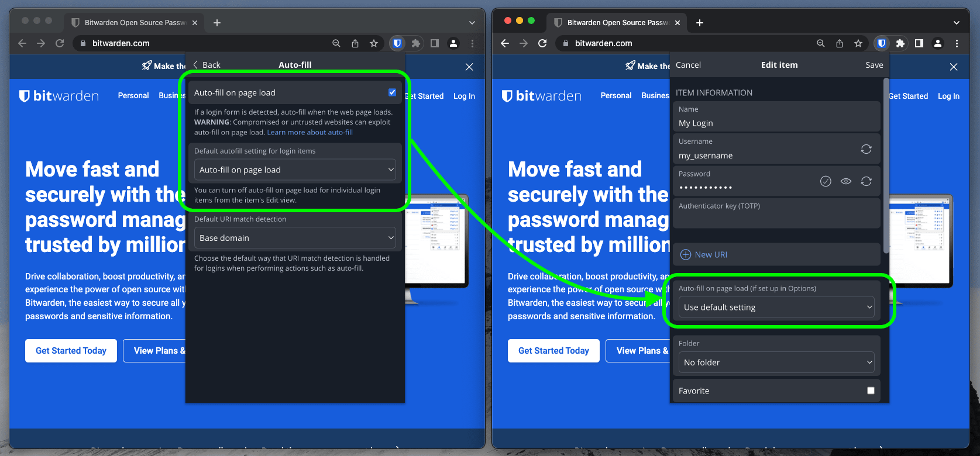Screen dimensions: 980x456
Task: Open profile avatar in right browser toolbar
Action: tap(938, 43)
